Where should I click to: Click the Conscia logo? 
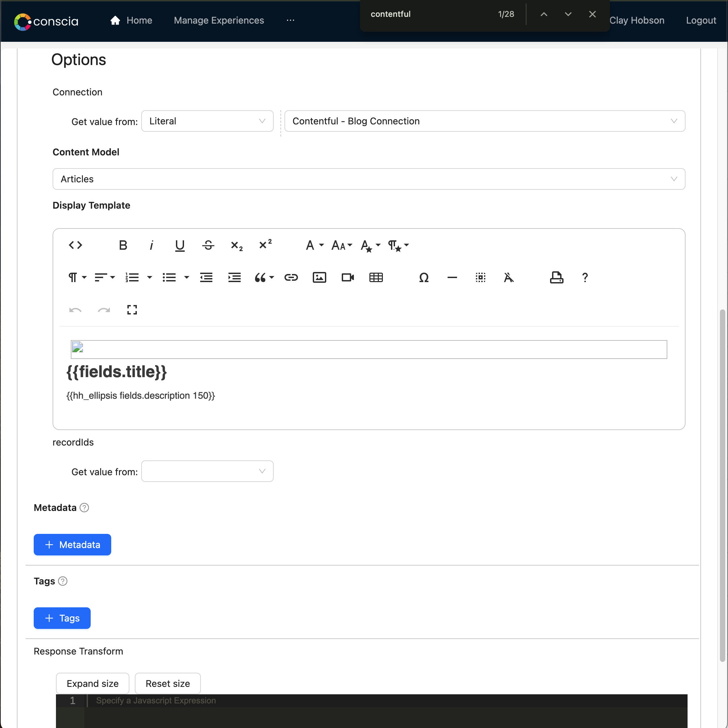pyautogui.click(x=46, y=22)
